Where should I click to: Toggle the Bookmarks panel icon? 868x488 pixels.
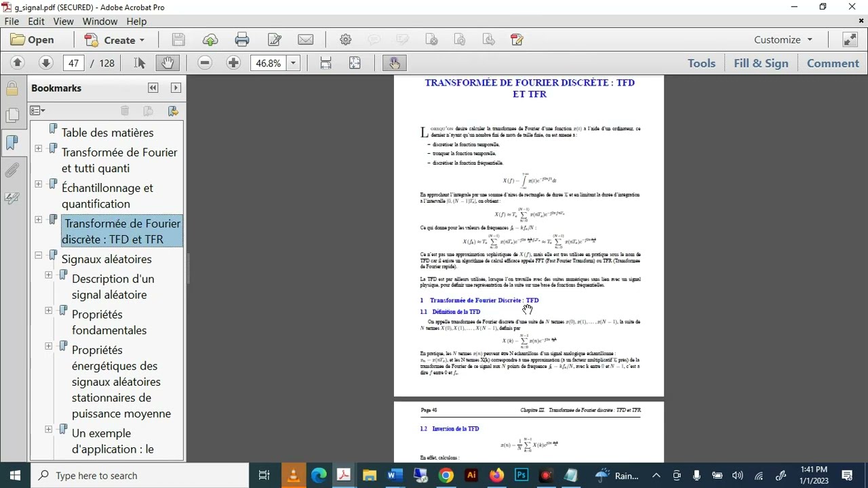click(x=12, y=142)
